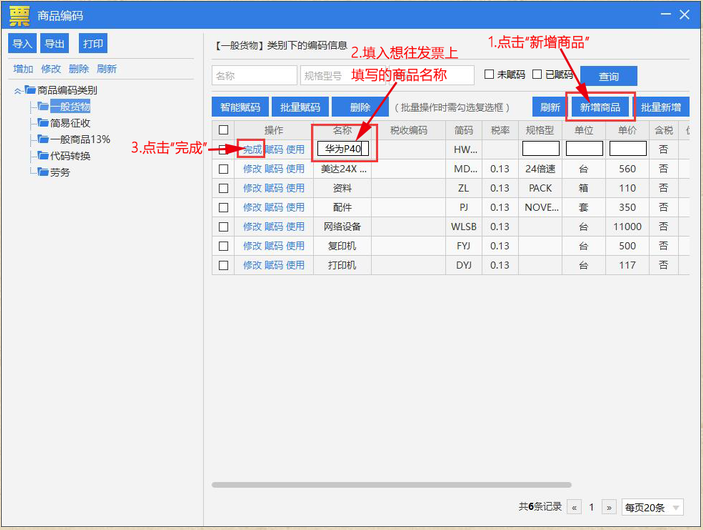This screenshot has height=530, width=703.
Task: Click the 单价 column header
Action: point(627,130)
